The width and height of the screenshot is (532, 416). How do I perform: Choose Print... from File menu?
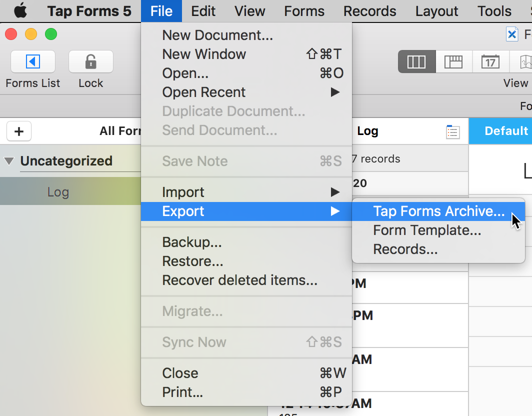click(x=246, y=392)
